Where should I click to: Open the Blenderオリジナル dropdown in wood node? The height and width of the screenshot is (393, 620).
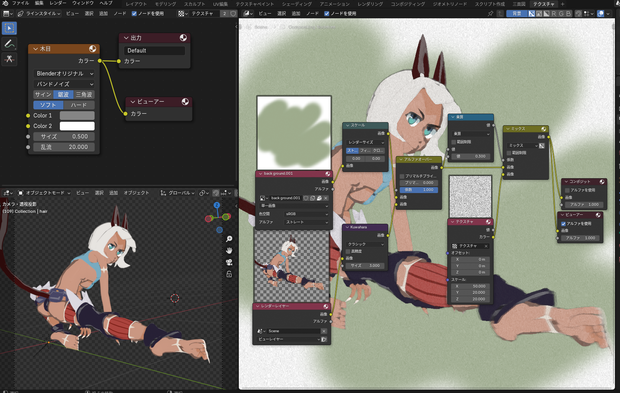[64, 74]
